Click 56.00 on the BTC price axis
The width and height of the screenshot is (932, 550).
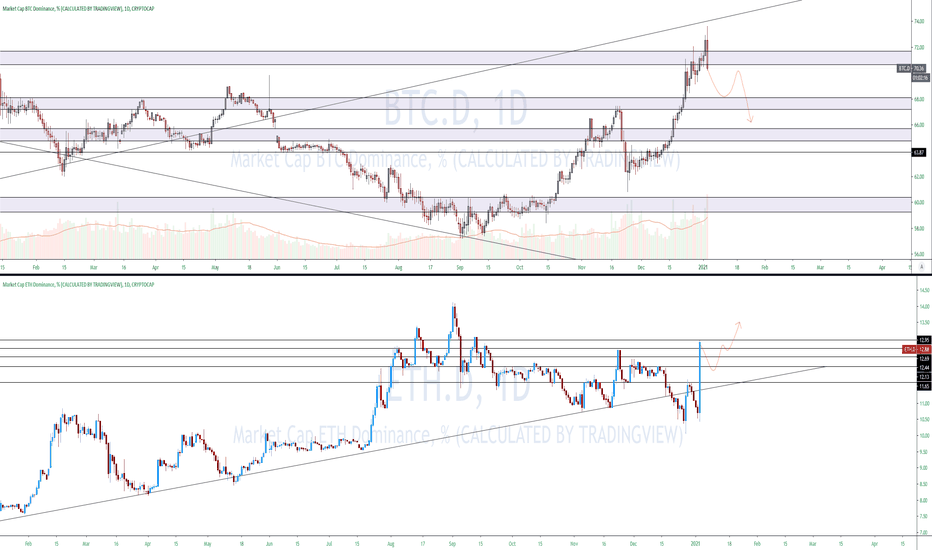pyautogui.click(x=919, y=254)
